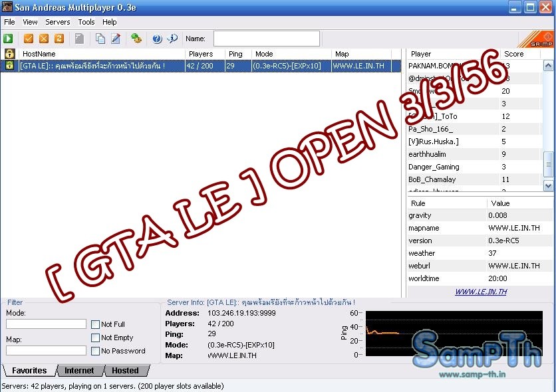Click the SA:MP logo in the toolbar

pyautogui.click(x=536, y=39)
